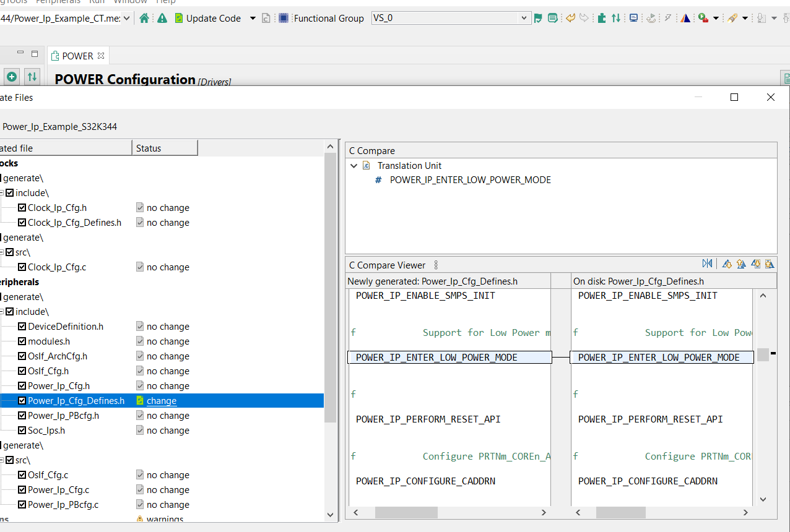The height and width of the screenshot is (532, 790).
Task: Uncheck Clock_Ip_Cfg.h checkbox
Action: coord(22,208)
